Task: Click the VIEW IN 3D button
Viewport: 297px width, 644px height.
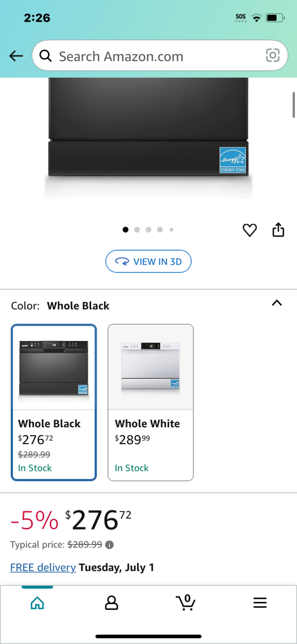Action: click(x=148, y=261)
